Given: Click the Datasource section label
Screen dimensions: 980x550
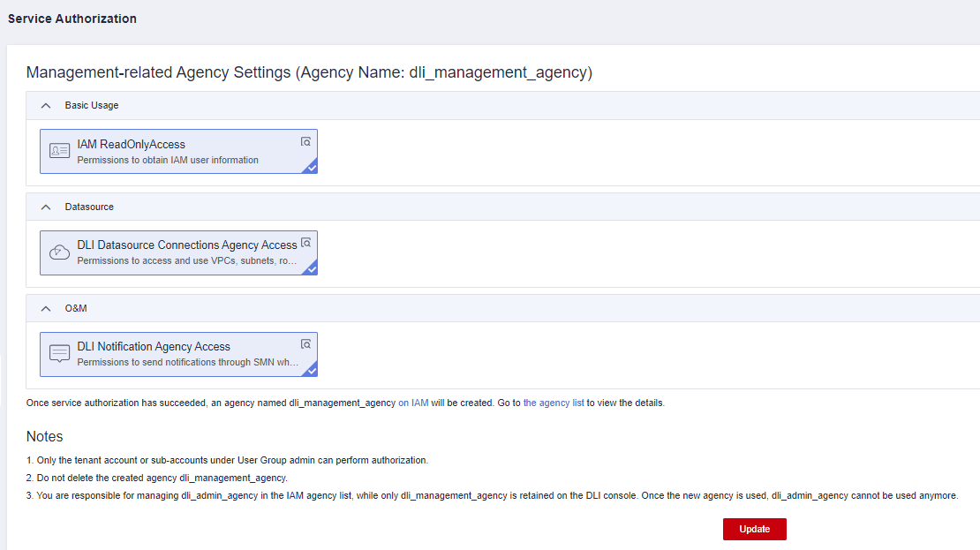Looking at the screenshot, I should 89,207.
